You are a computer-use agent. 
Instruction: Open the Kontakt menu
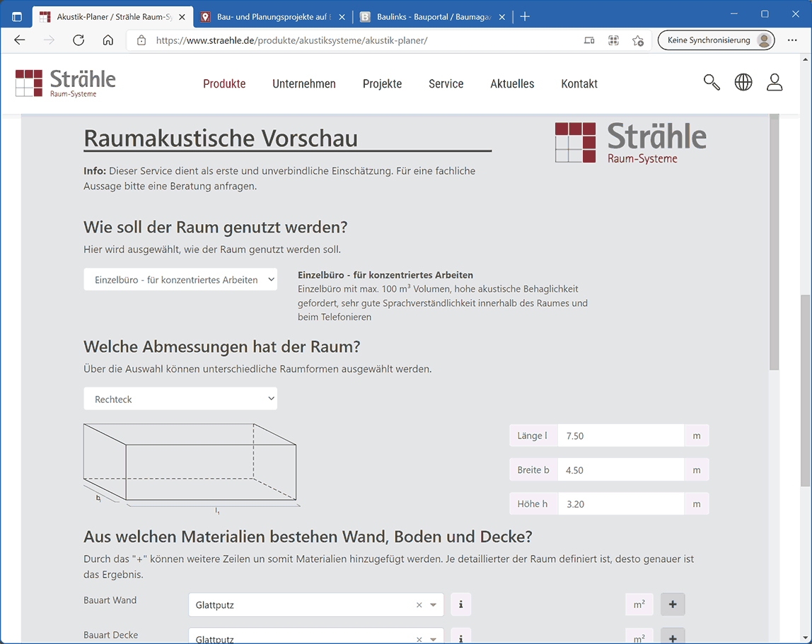tap(579, 84)
